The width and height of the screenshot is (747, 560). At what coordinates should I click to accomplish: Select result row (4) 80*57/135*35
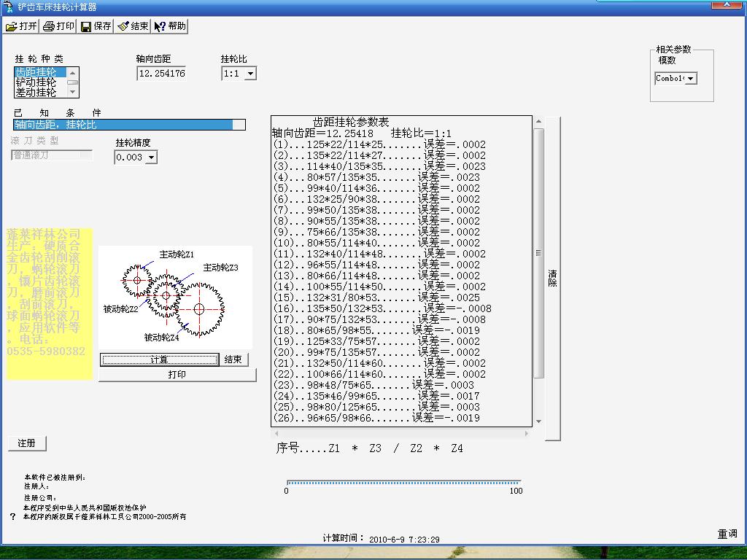click(376, 177)
